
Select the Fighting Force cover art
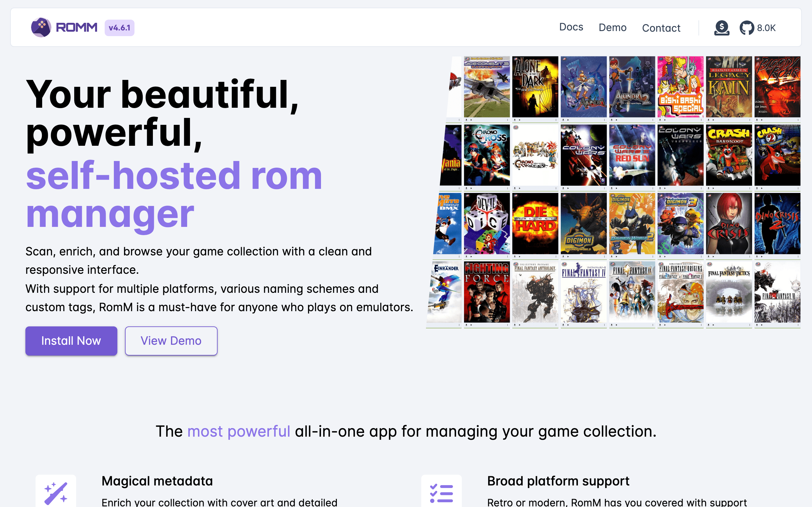pos(487,292)
